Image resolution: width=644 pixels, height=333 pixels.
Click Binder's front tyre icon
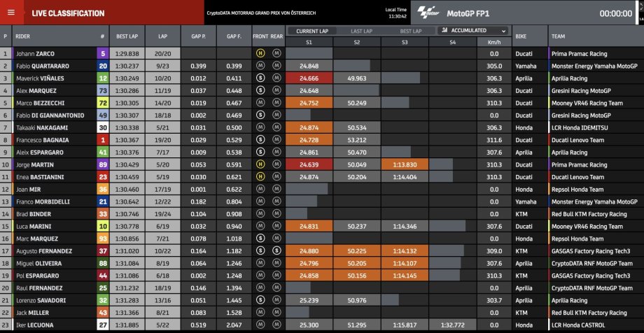[x=260, y=214]
